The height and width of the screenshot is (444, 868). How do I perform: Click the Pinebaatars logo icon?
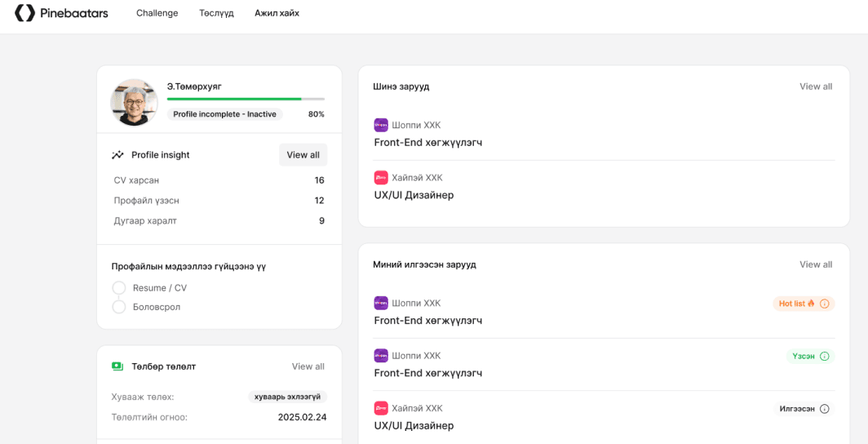[25, 13]
